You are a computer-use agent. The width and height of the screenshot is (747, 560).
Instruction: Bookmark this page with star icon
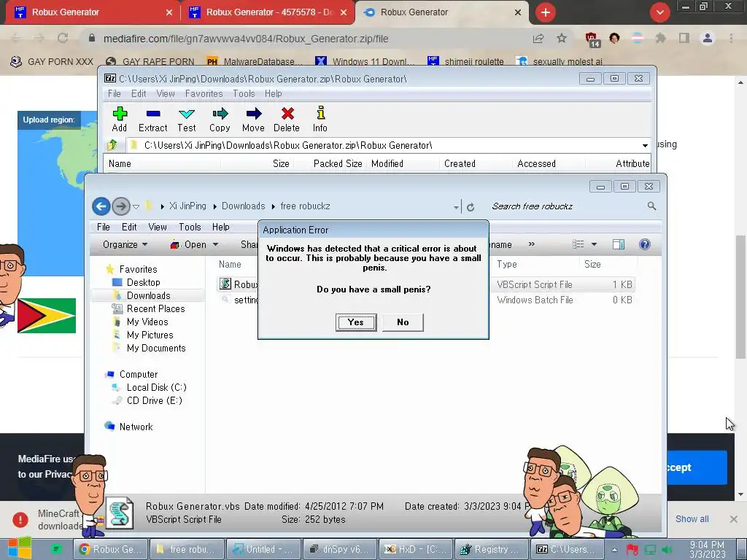point(562,38)
